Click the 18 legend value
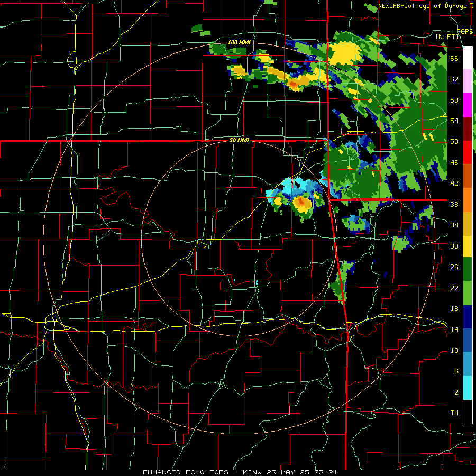 454,309
